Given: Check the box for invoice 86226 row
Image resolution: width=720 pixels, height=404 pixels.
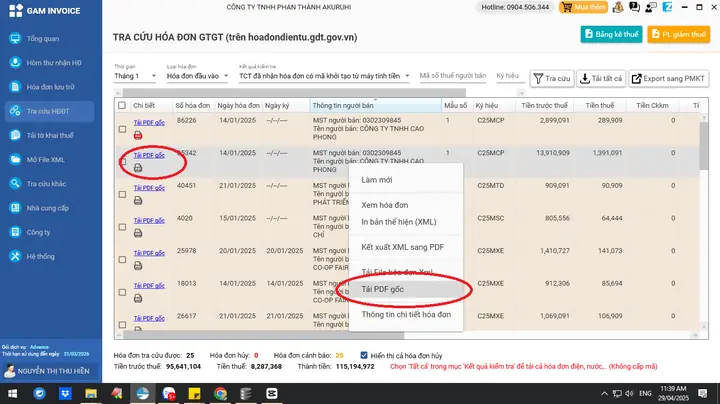Looking at the screenshot, I should tap(122, 129).
